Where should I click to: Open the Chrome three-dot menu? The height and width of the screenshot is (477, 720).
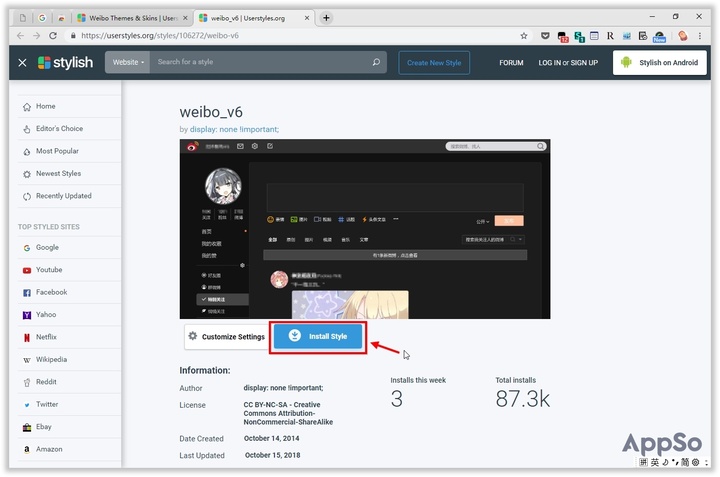700,36
